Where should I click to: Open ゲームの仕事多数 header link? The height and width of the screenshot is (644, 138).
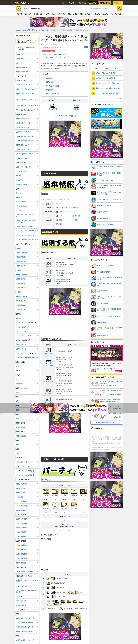(x=69, y=3)
